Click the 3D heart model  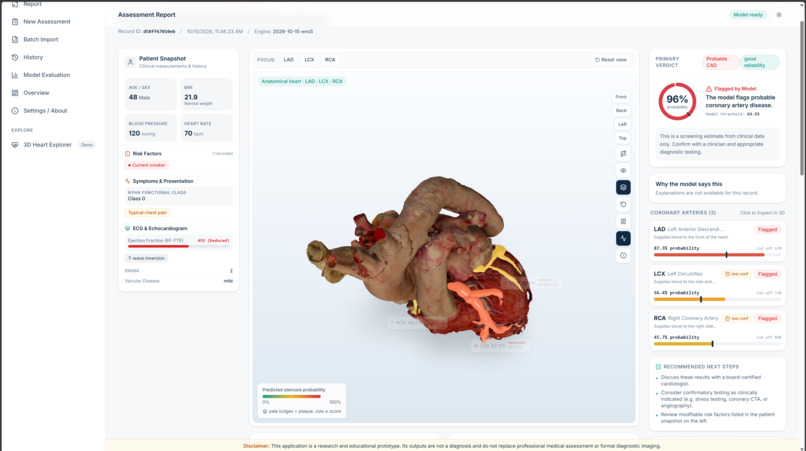click(419, 260)
